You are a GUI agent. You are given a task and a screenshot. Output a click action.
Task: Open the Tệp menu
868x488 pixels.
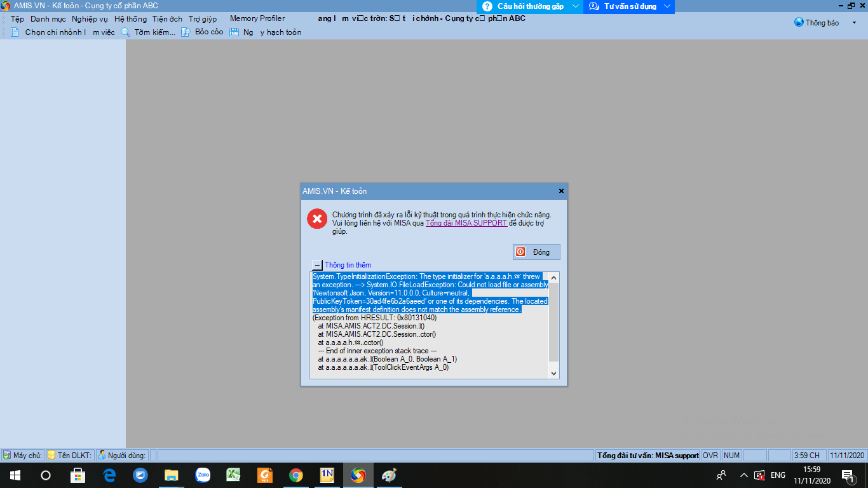click(17, 19)
